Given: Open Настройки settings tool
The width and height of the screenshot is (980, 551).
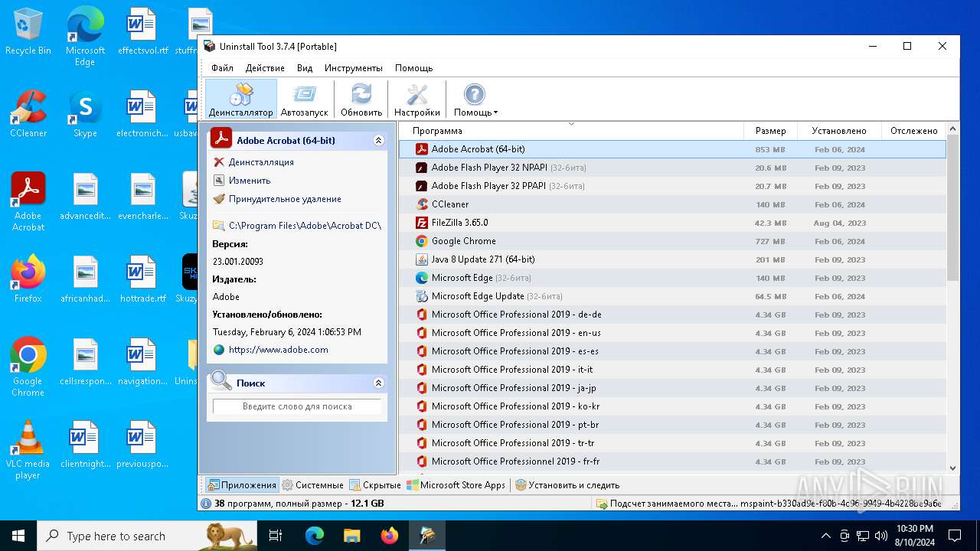Looking at the screenshot, I should [x=417, y=99].
